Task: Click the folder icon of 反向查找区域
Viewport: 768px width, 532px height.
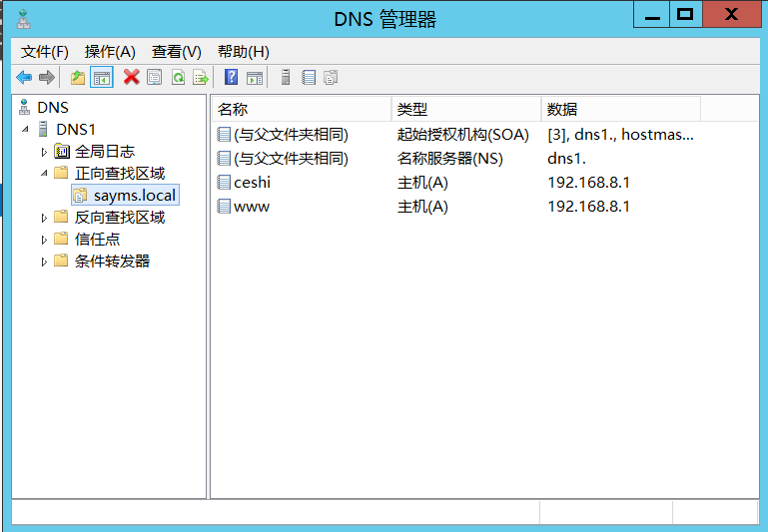Action: [x=61, y=217]
